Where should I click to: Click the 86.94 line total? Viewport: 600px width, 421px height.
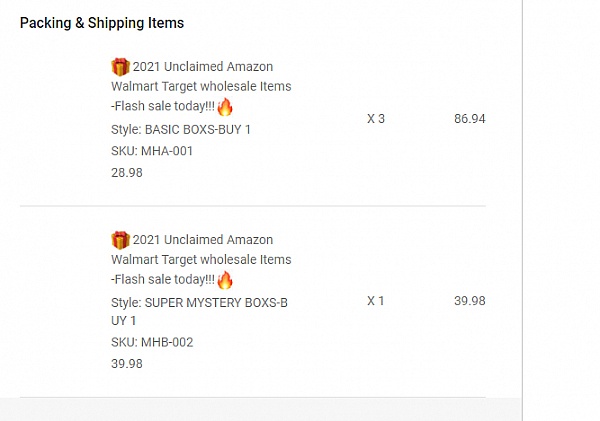pyautogui.click(x=470, y=119)
